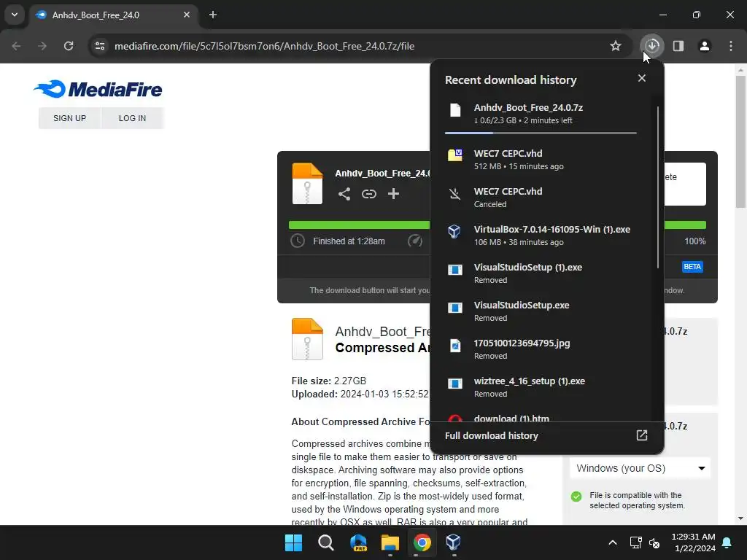Image resolution: width=747 pixels, height=560 pixels.
Task: Click the SIGN UP button
Action: (69, 118)
